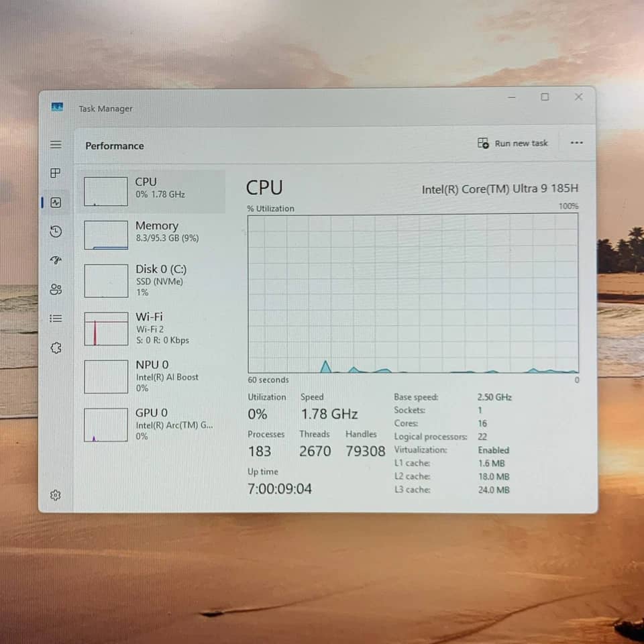Click the Virtualization Enabled value

click(493, 450)
